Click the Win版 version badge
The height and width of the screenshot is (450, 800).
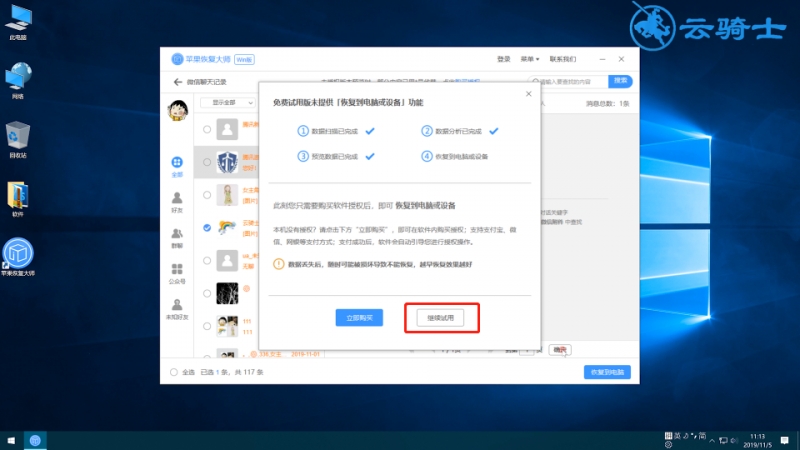pos(244,60)
